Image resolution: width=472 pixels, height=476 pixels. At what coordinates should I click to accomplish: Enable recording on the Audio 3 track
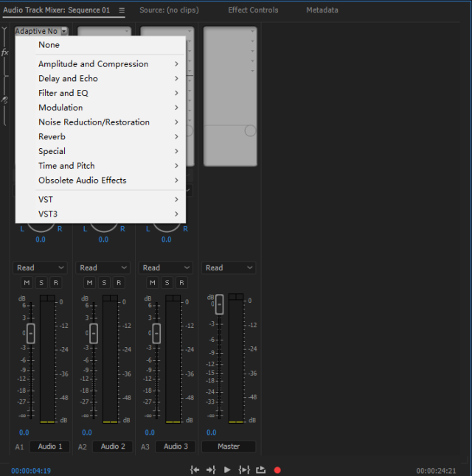181,283
